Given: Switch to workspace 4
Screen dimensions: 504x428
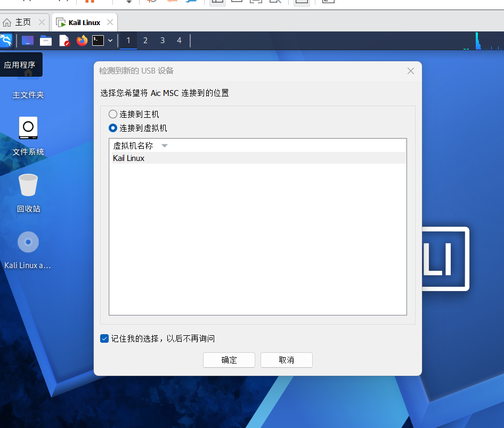Looking at the screenshot, I should click(180, 41).
